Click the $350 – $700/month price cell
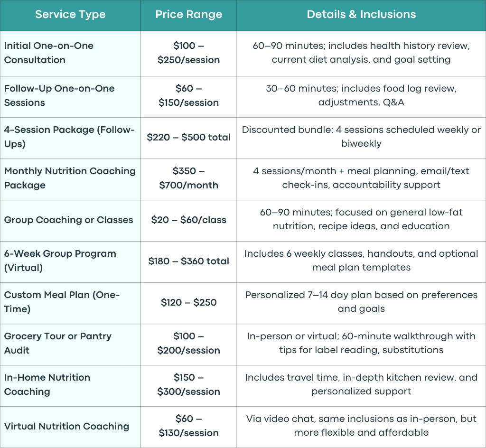486x448 pixels. tap(189, 178)
